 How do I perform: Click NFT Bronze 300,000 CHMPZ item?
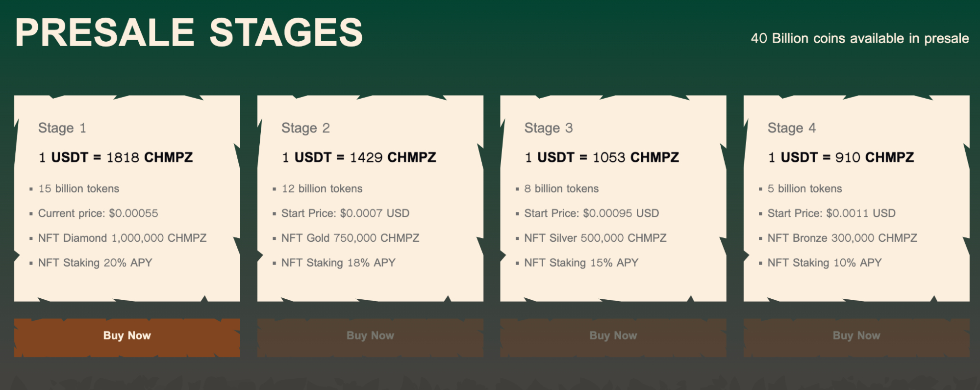click(x=842, y=238)
